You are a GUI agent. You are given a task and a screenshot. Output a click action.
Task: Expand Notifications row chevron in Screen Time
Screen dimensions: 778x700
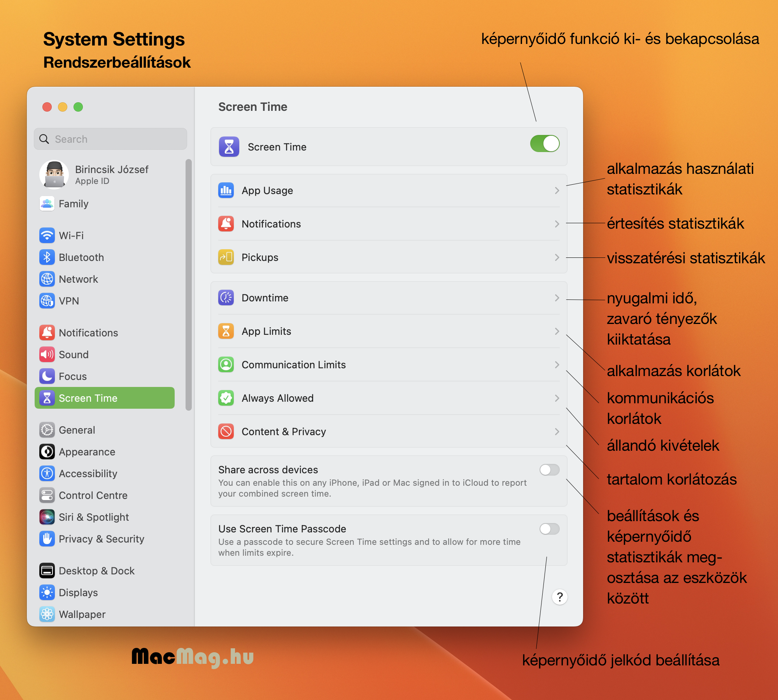557,224
